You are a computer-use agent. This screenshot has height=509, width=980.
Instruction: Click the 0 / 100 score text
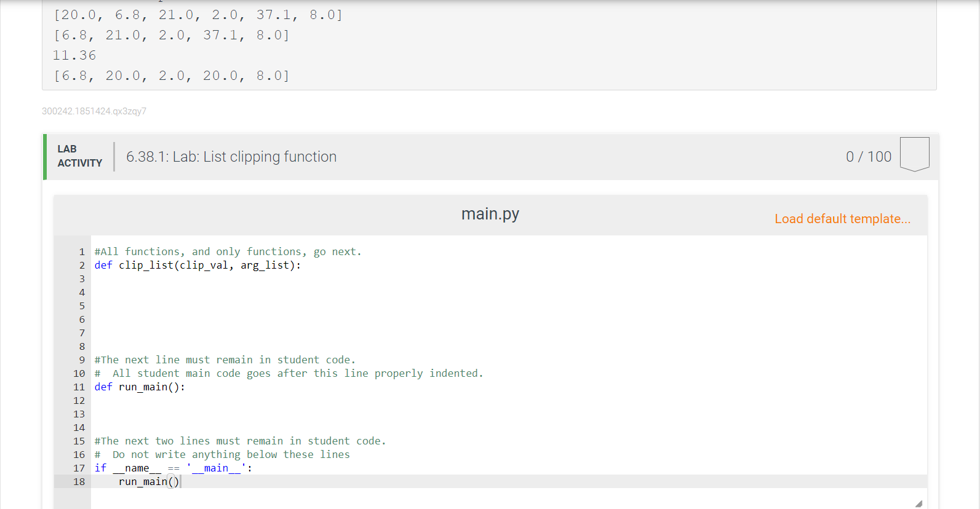pos(869,157)
